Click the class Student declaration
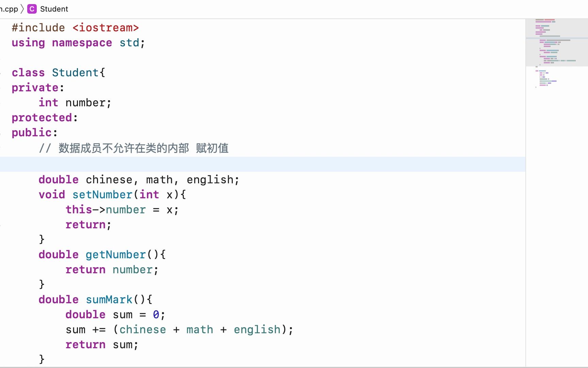588x368 pixels. pos(58,72)
